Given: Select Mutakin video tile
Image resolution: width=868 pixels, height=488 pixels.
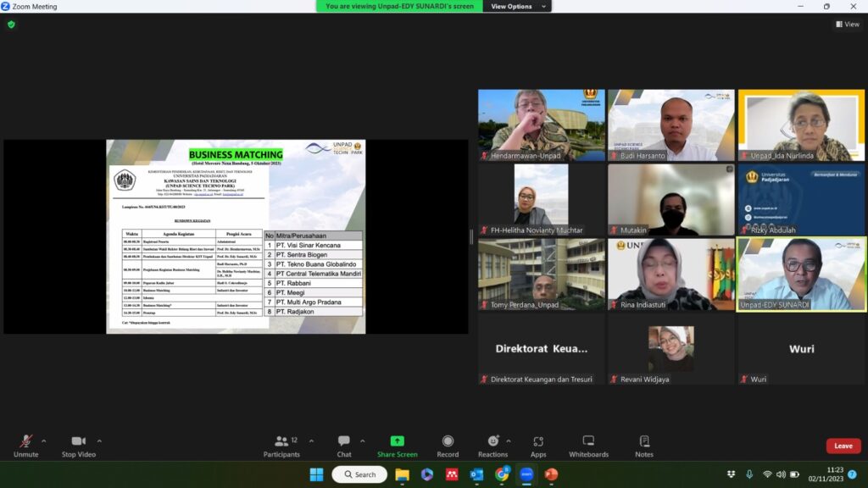Looking at the screenshot, I should [x=671, y=200].
